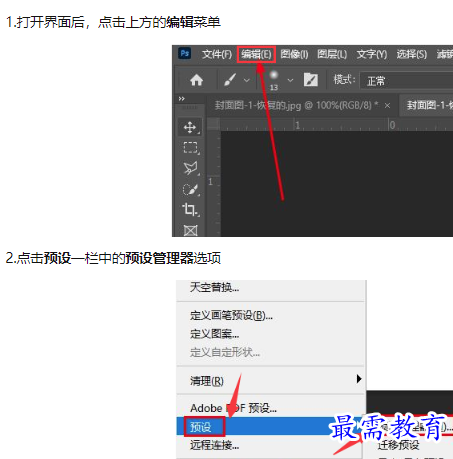This screenshot has width=453, height=459.
Task: Open the 文字(Y) menu
Action: (x=371, y=54)
